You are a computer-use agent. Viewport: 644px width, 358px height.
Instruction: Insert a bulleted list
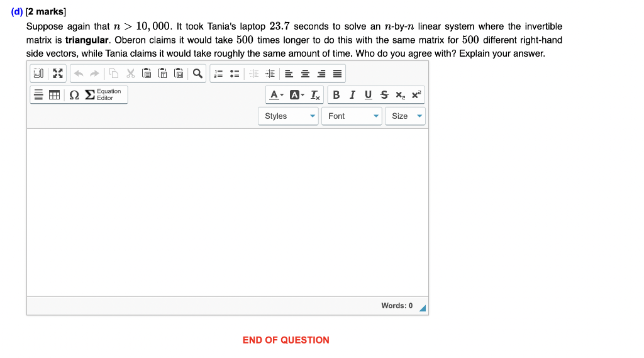click(x=235, y=74)
